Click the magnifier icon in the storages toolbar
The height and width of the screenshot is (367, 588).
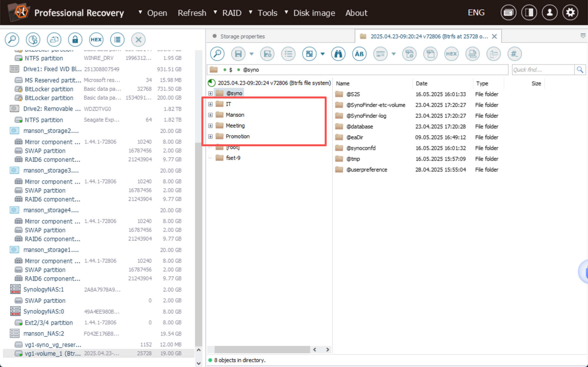click(12, 40)
